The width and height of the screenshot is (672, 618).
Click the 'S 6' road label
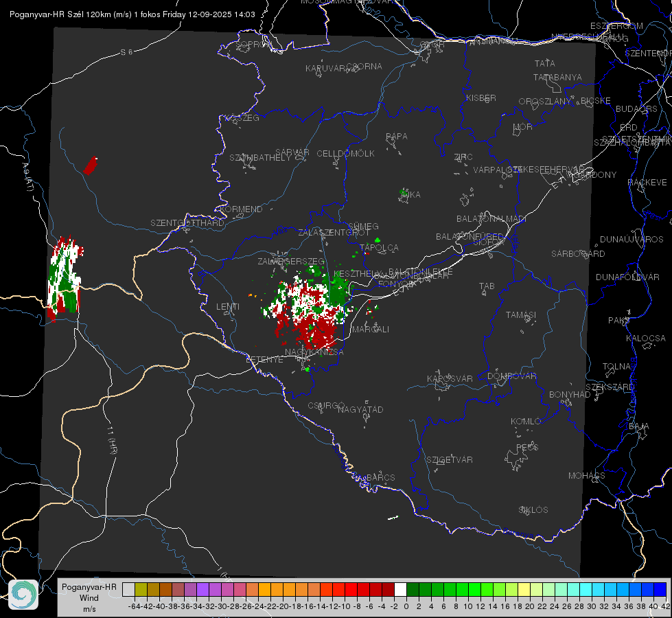coord(126,52)
